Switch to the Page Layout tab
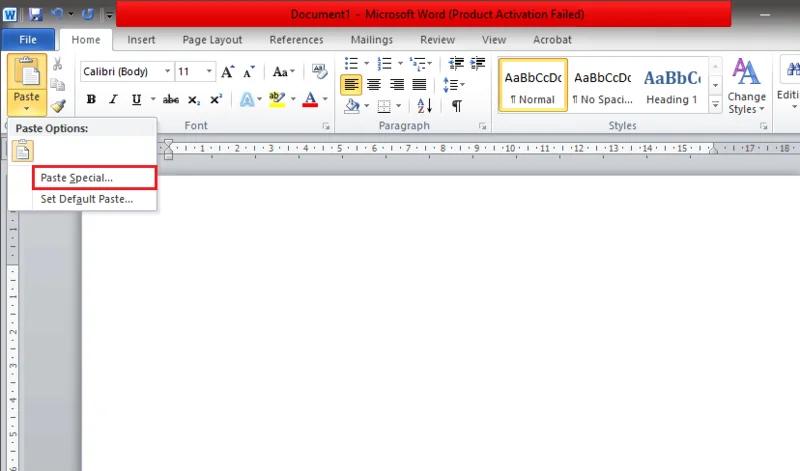The width and height of the screenshot is (800, 471). [x=212, y=40]
